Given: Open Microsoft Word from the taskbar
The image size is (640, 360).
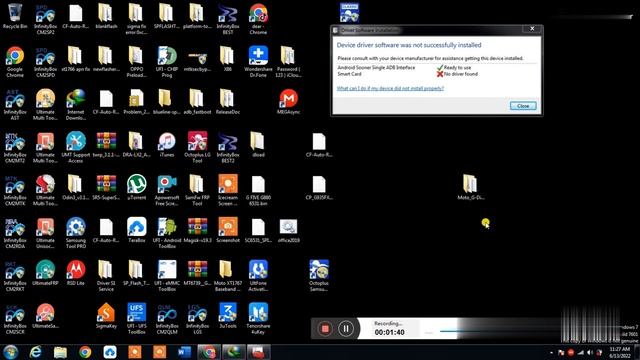Looking at the screenshot, I should click(184, 352).
